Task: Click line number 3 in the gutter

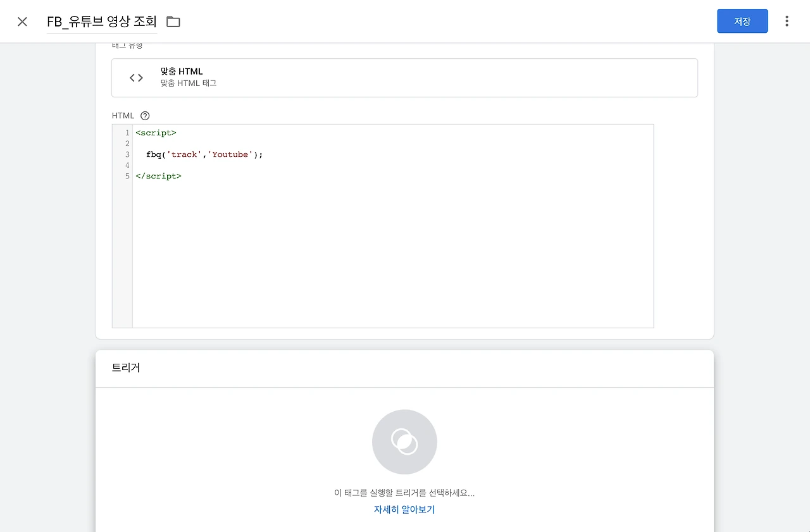Action: (127, 154)
